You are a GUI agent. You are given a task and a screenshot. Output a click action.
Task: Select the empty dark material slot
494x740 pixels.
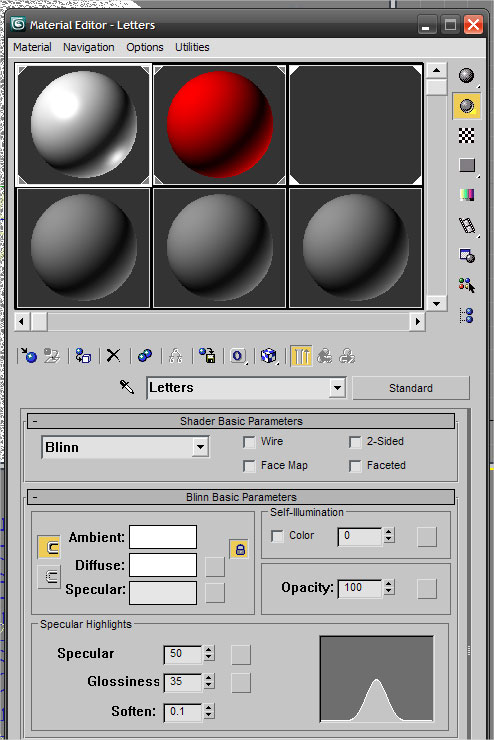click(x=356, y=125)
